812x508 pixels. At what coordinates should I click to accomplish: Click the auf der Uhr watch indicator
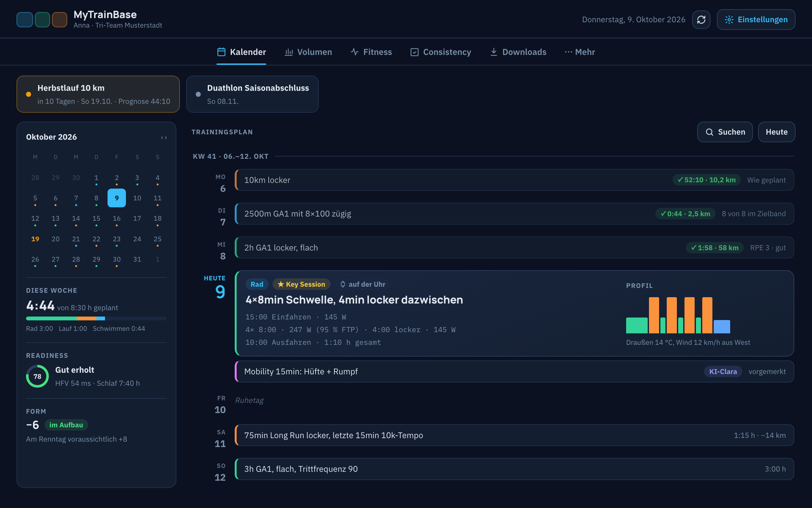tap(363, 284)
